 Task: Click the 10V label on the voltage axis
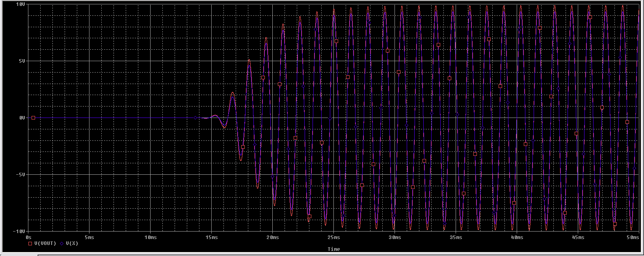21,4
